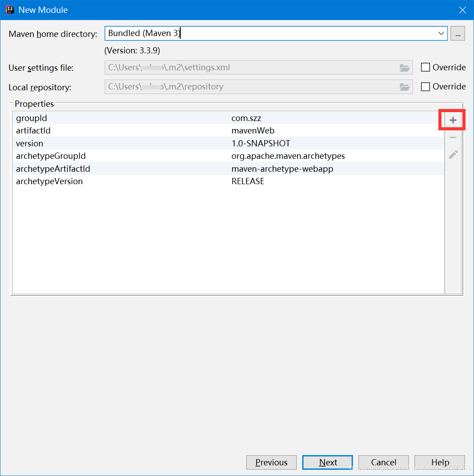Select the version property row
Image resolution: width=474 pixels, height=476 pixels.
228,143
